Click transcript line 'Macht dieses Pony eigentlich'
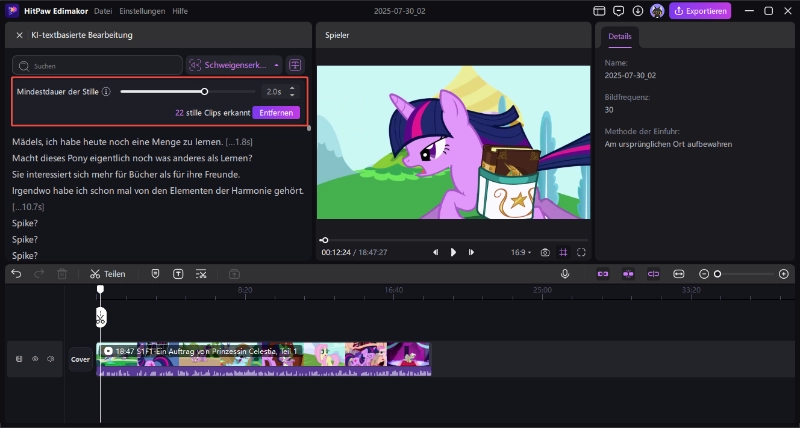This screenshot has height=428, width=800. pyautogui.click(x=133, y=158)
